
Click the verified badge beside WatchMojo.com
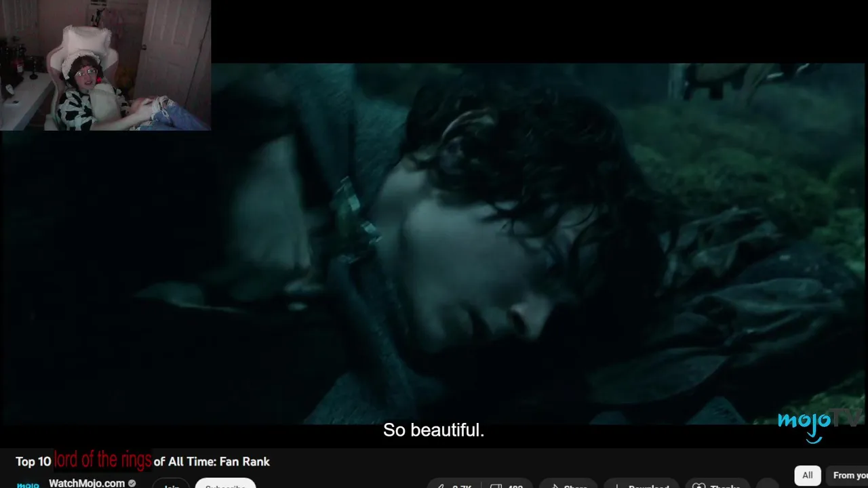pyautogui.click(x=132, y=483)
